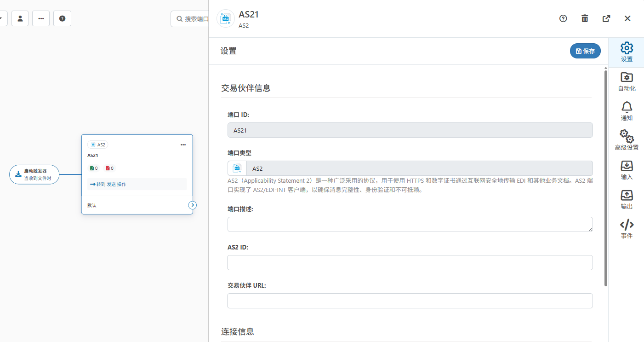This screenshot has height=342, width=644.
Task: Switch to the 自动化 automation tab
Action: (x=627, y=81)
